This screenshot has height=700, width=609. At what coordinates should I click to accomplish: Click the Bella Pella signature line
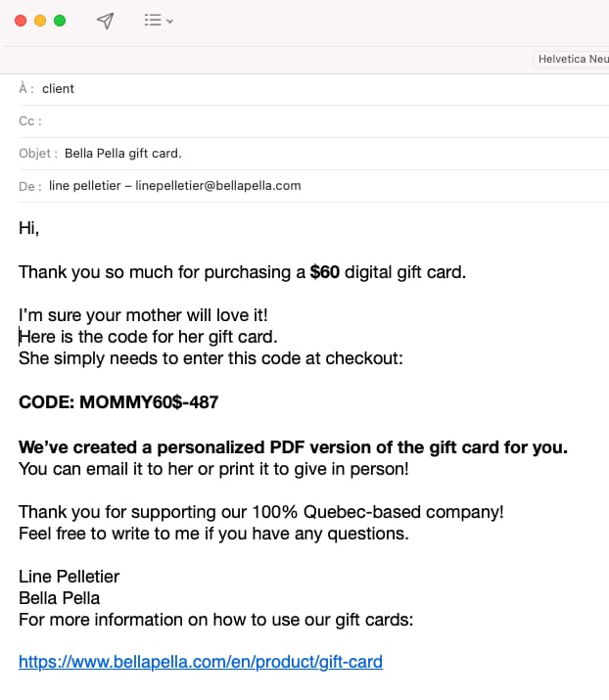pyautogui.click(x=59, y=597)
